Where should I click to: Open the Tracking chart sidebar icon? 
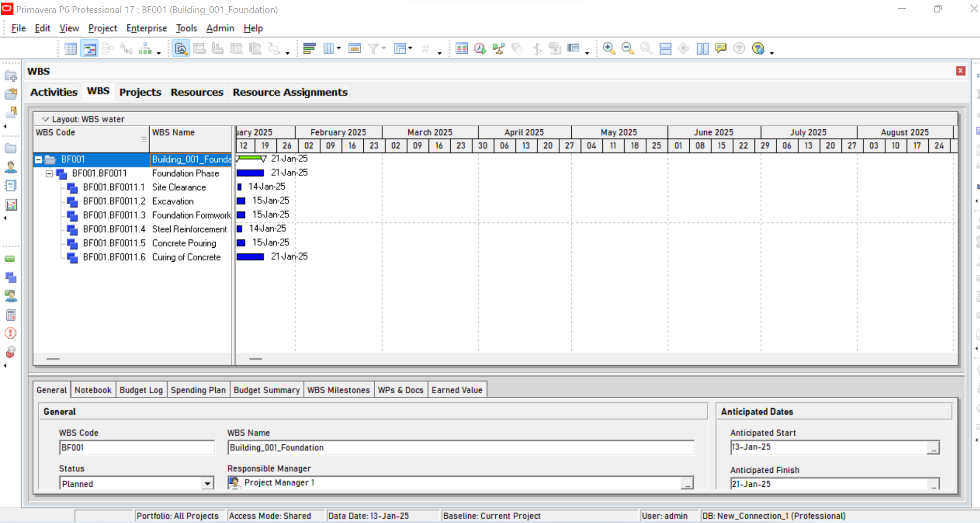click(10, 205)
